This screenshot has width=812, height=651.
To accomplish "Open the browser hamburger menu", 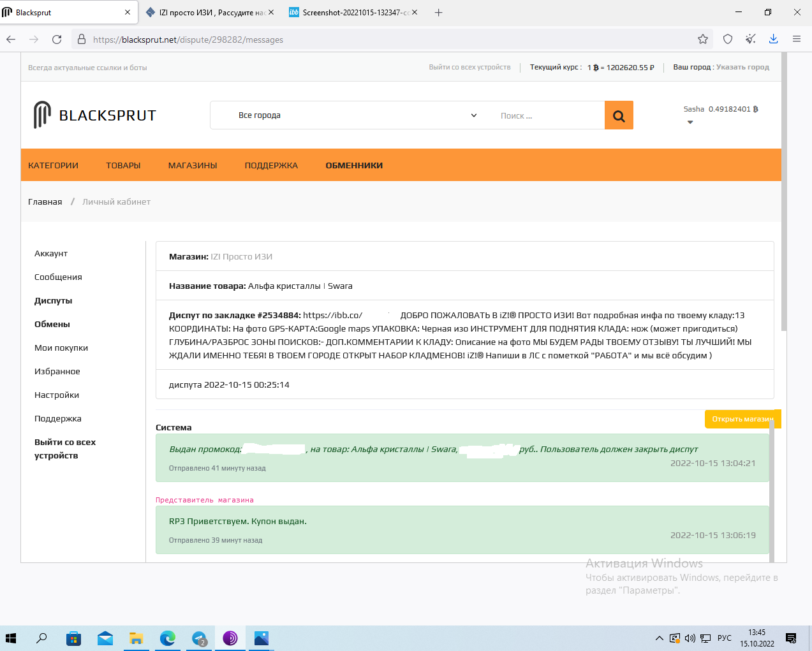I will click(797, 40).
